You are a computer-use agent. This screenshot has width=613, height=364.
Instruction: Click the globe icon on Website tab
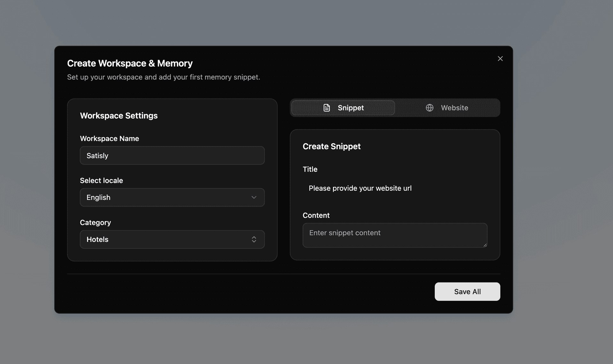click(x=429, y=108)
